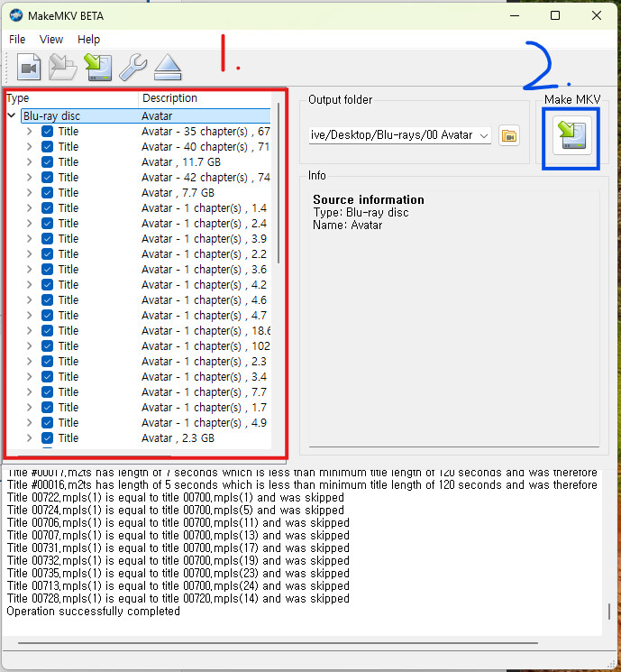This screenshot has width=621, height=672.
Task: Collapse the Blu-ray disc tree node
Action: coord(12,115)
